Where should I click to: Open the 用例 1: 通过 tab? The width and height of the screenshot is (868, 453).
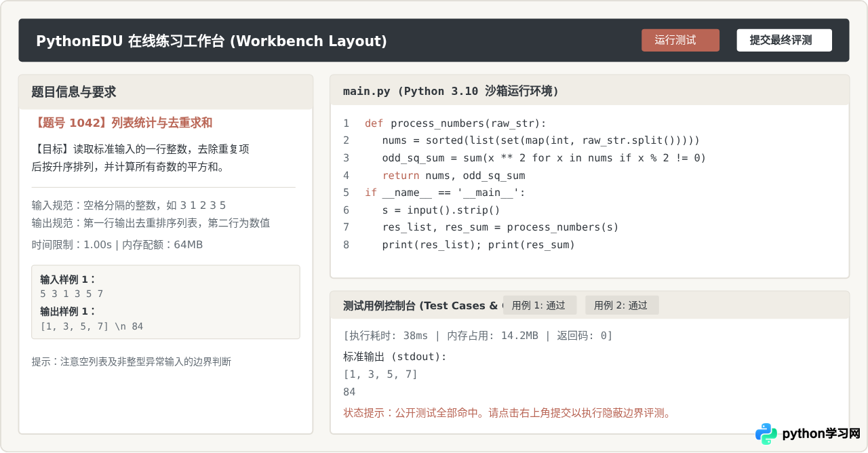(x=540, y=305)
